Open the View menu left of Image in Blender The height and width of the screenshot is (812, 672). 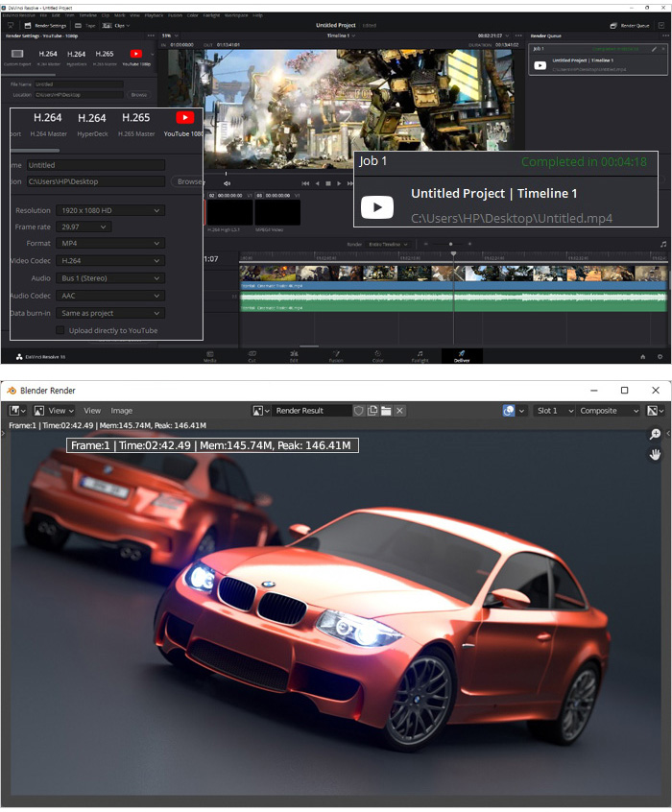pyautogui.click(x=92, y=411)
